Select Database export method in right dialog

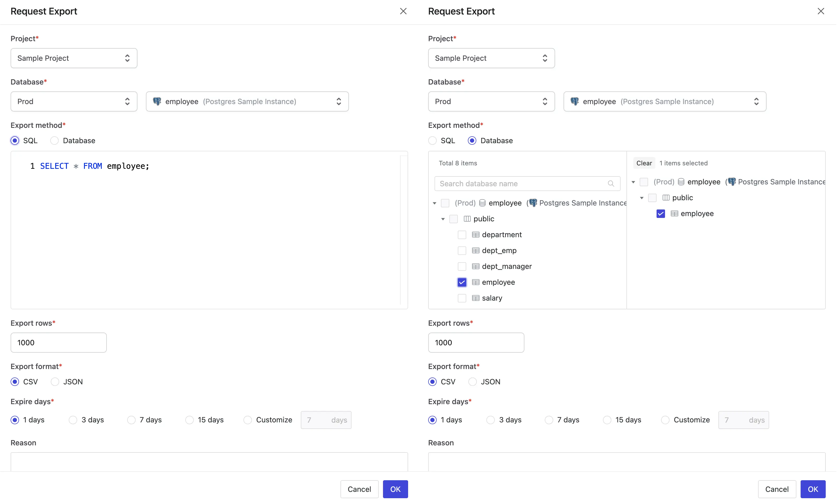tap(472, 141)
